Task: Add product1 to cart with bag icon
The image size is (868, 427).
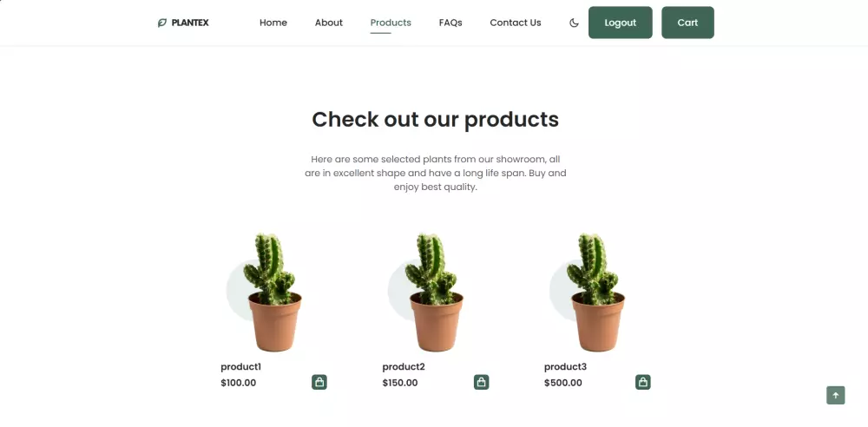Action: (319, 382)
